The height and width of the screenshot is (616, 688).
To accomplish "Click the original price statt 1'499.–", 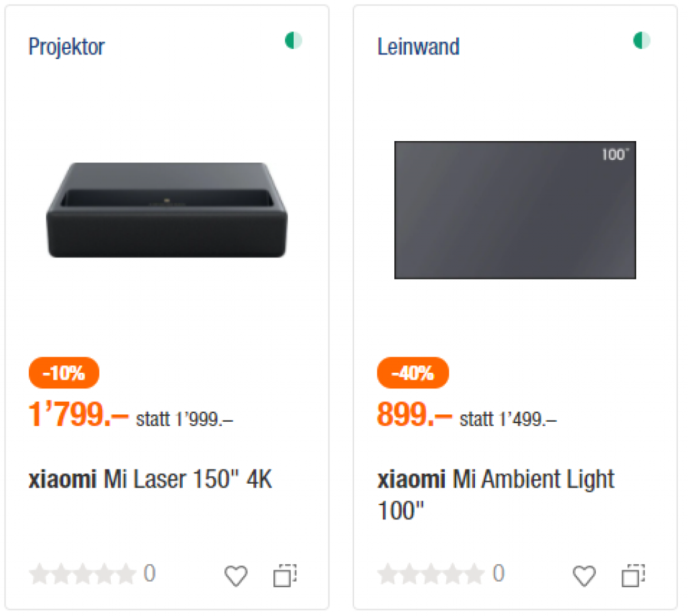I will click(x=508, y=420).
